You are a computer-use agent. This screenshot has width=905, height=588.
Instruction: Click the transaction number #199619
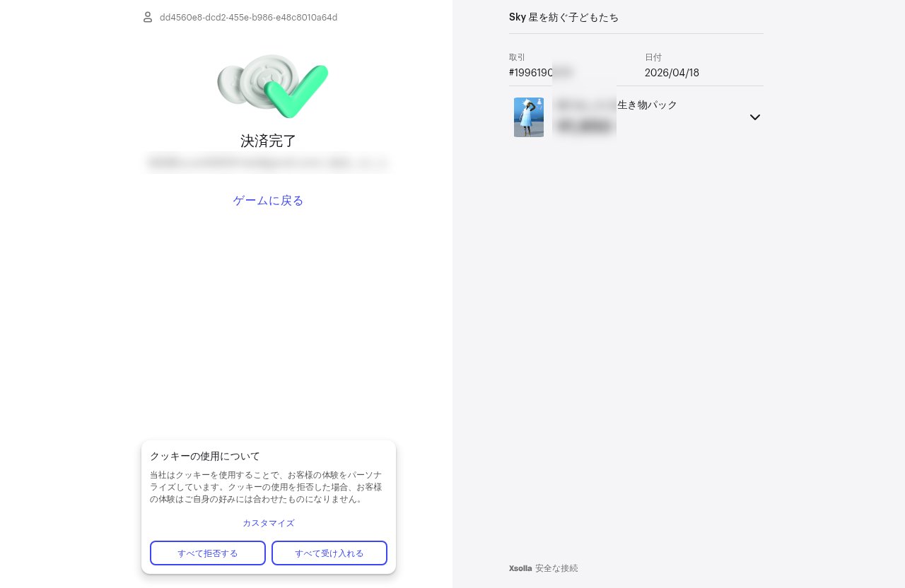tap(540, 72)
